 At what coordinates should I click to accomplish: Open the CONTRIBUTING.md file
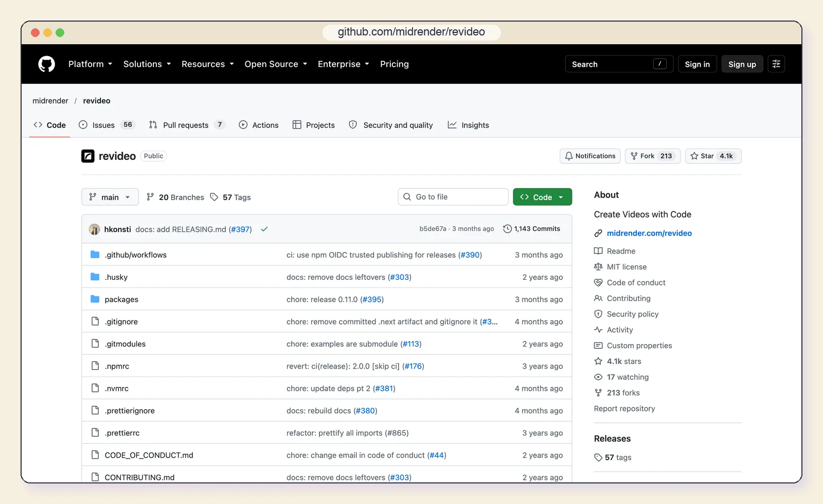pyautogui.click(x=139, y=477)
